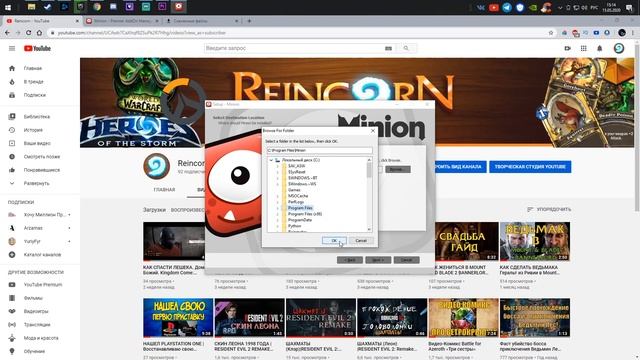Image resolution: width=640 pixels, height=360 pixels.
Task: Expand the $SysReset folder node
Action: (x=278, y=172)
